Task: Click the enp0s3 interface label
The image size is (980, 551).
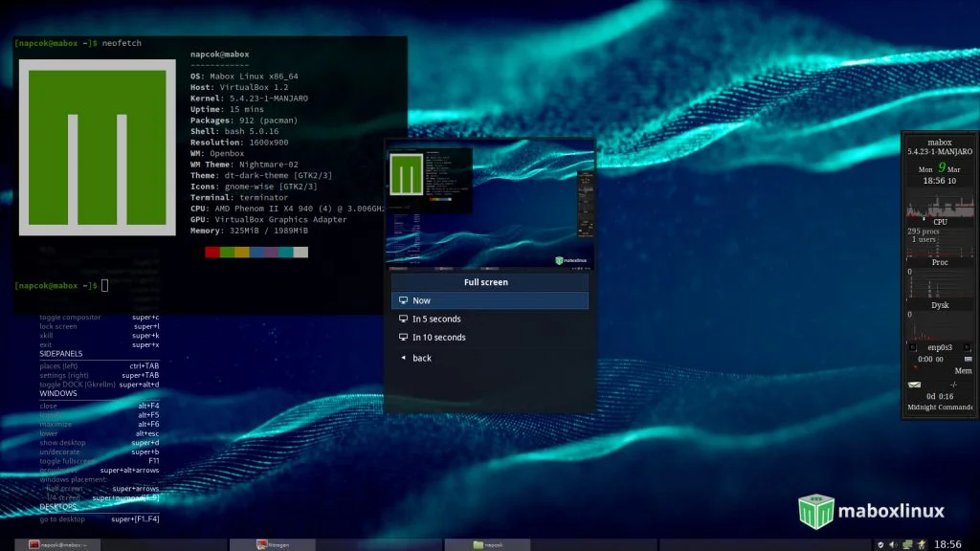Action: [x=940, y=347]
